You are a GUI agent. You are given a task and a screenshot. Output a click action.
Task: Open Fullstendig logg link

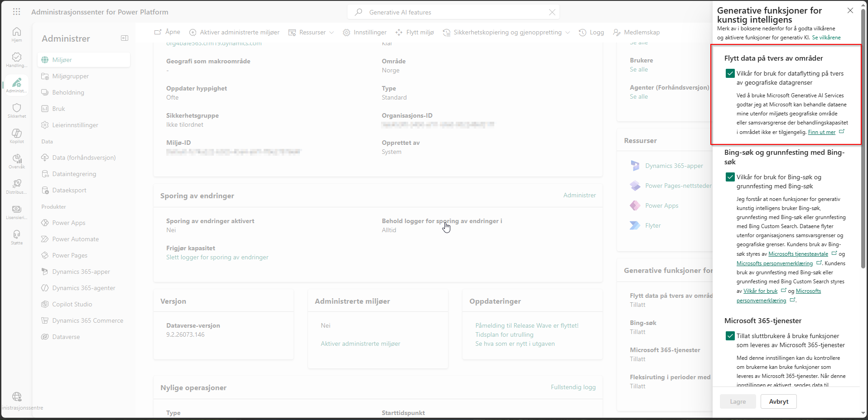coord(573,387)
